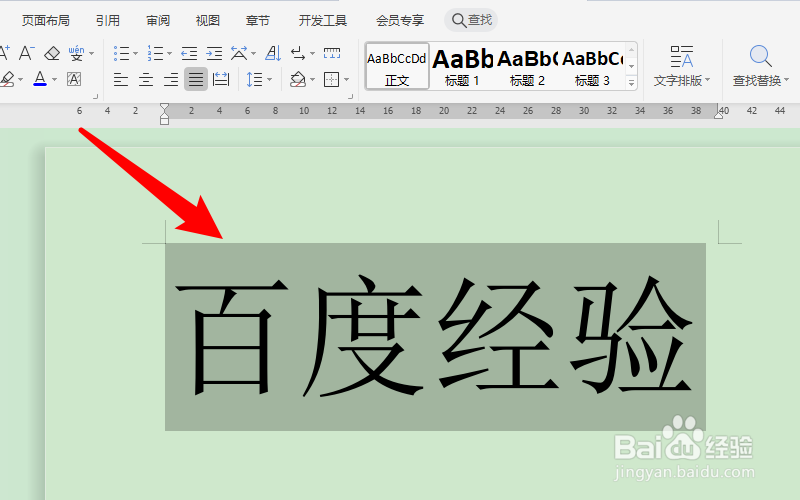Apply distributed alignment

(x=221, y=79)
